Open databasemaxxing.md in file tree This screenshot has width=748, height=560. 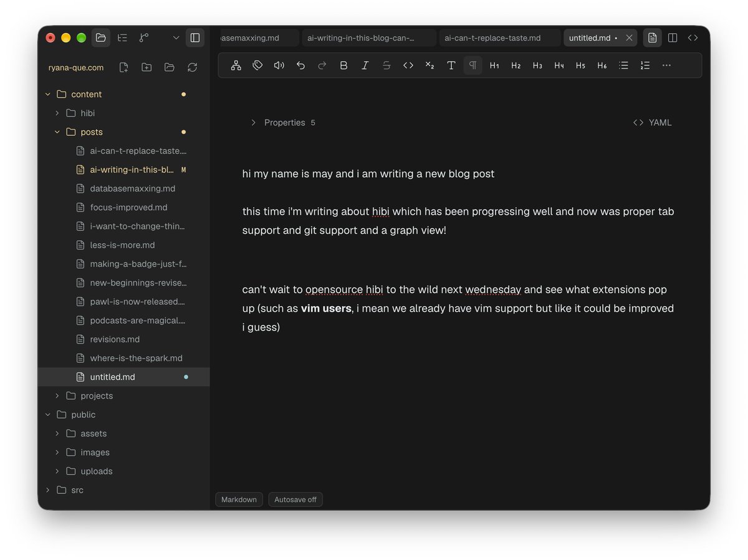[123, 188]
